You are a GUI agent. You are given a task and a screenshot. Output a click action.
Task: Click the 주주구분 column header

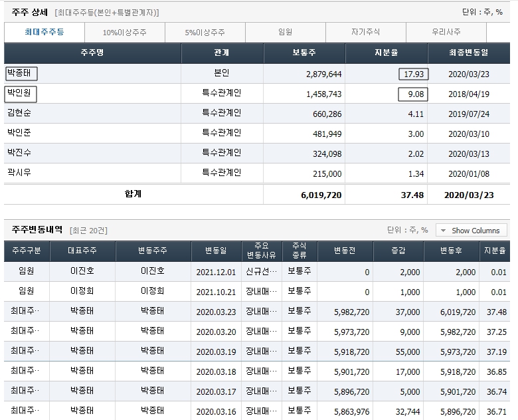pos(27,251)
